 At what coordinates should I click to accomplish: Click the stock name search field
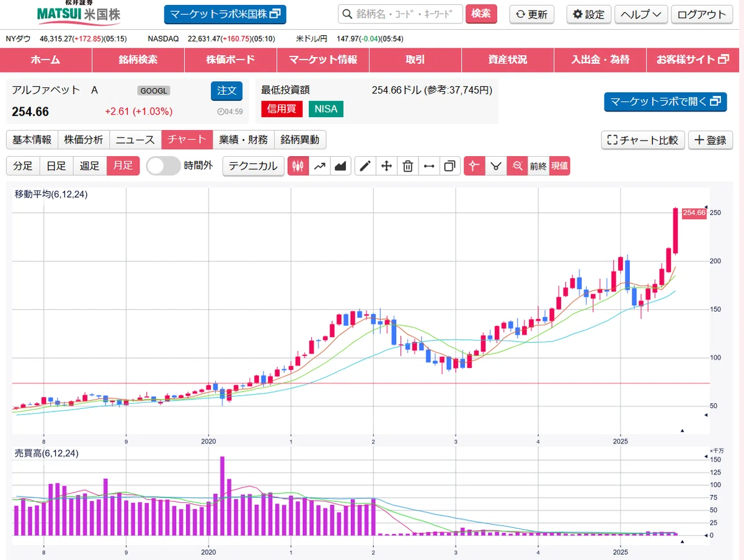tap(401, 14)
